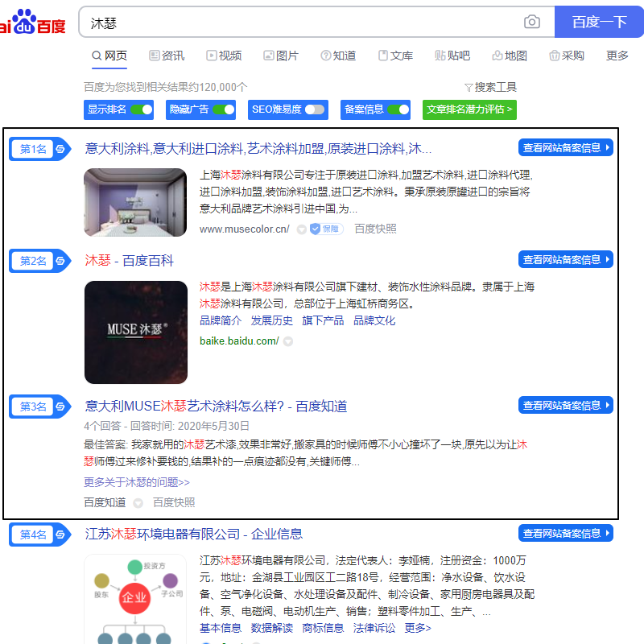Viewport: 644px width, 644px height.
Task: Click the 贴吧 icon
Action: coord(440,56)
